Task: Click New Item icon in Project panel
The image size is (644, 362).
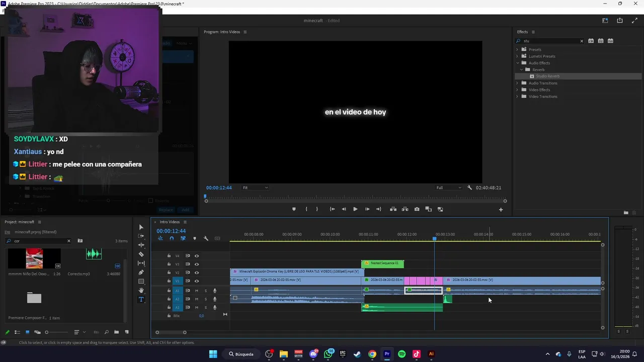Action: coord(126,332)
